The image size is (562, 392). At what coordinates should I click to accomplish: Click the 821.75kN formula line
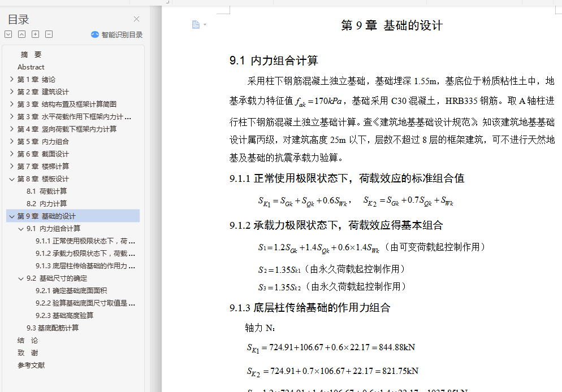pos(332,372)
